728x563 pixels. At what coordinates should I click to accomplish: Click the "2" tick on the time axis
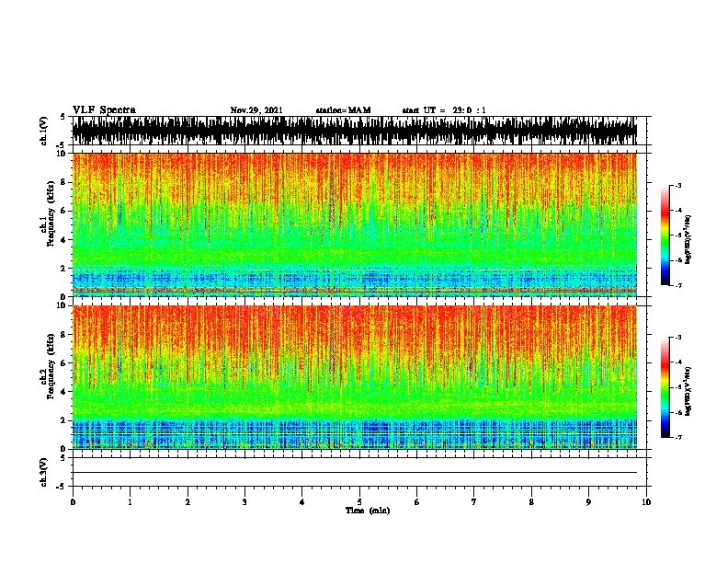click(x=188, y=502)
